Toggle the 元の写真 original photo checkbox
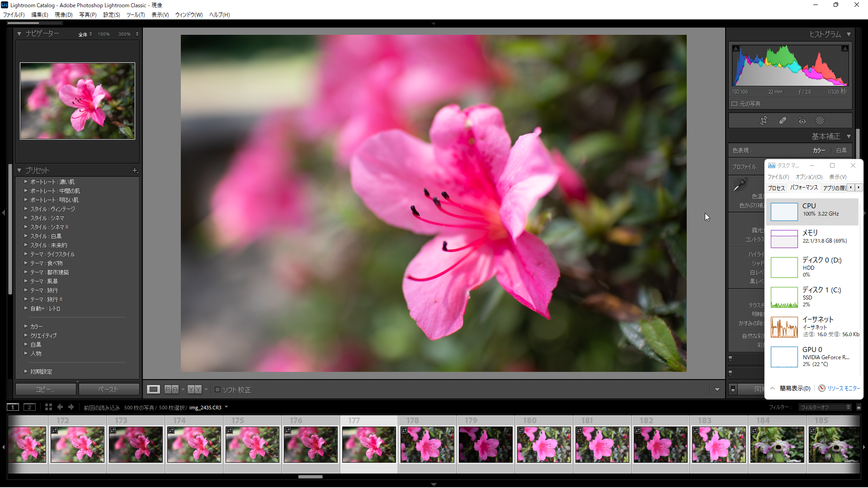The image size is (868, 488). 735,104
